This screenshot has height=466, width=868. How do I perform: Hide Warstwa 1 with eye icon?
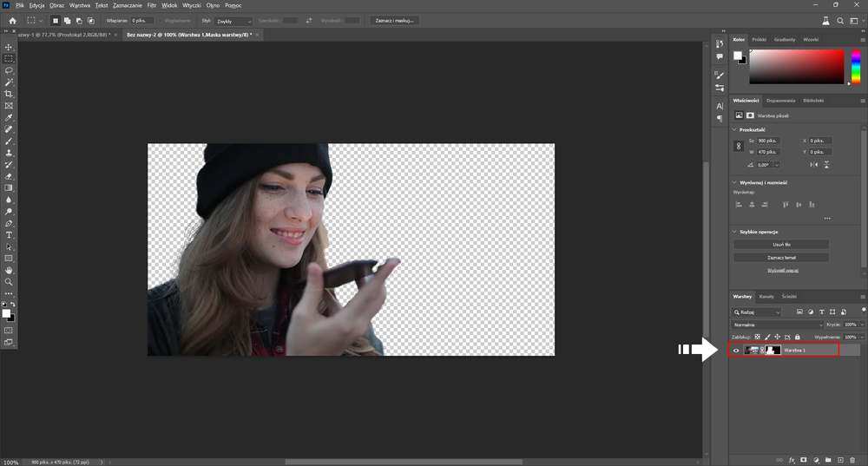pyautogui.click(x=736, y=351)
